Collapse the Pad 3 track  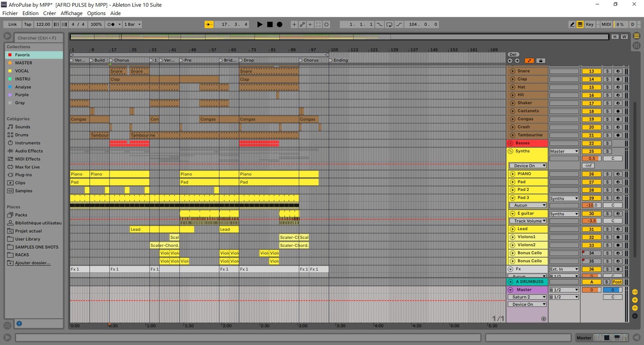click(512, 198)
